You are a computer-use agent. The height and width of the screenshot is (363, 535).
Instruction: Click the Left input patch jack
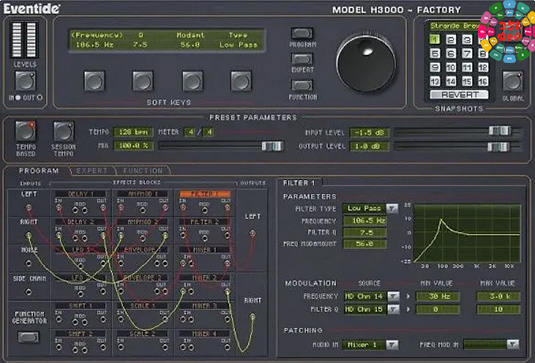[29, 207]
